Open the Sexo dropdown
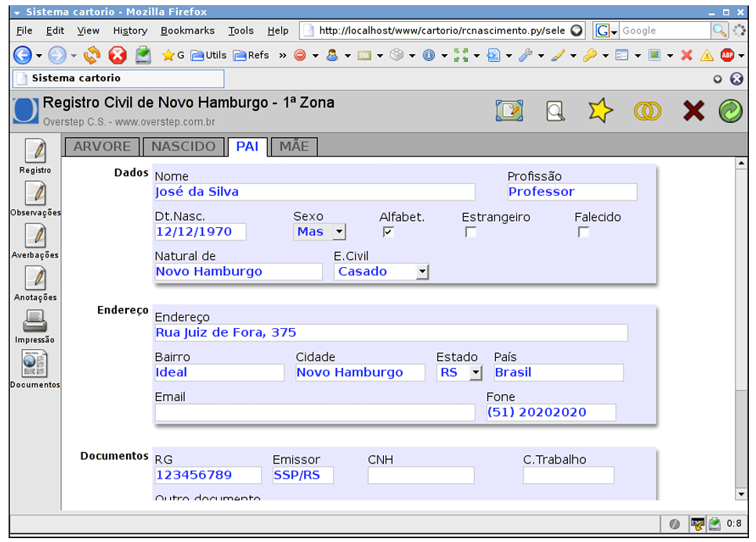Viewport: 756px width, 542px height. click(319, 232)
